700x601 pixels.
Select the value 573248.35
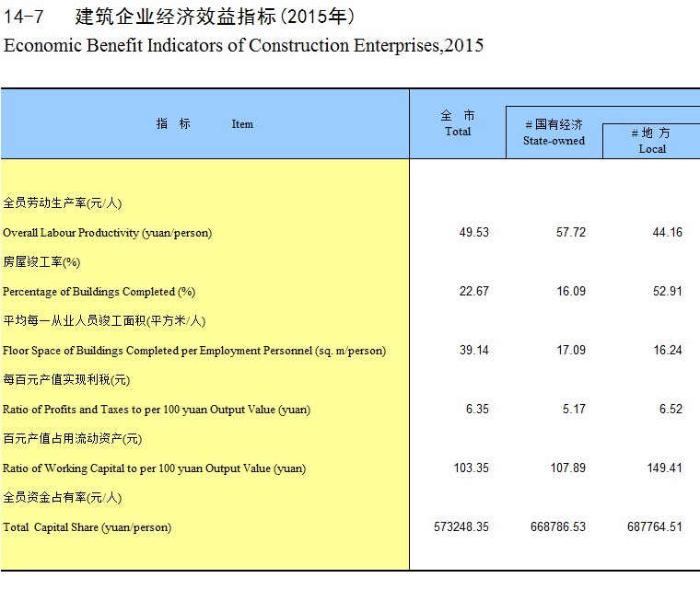tap(461, 527)
